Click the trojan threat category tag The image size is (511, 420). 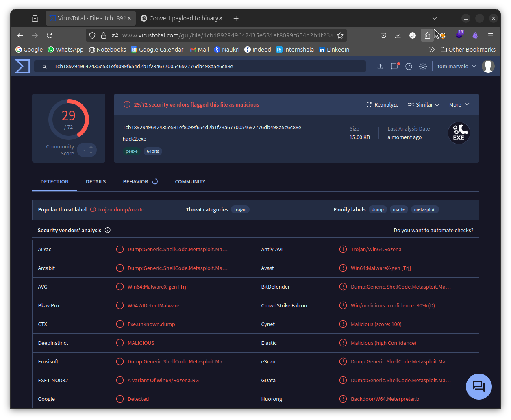coord(240,209)
